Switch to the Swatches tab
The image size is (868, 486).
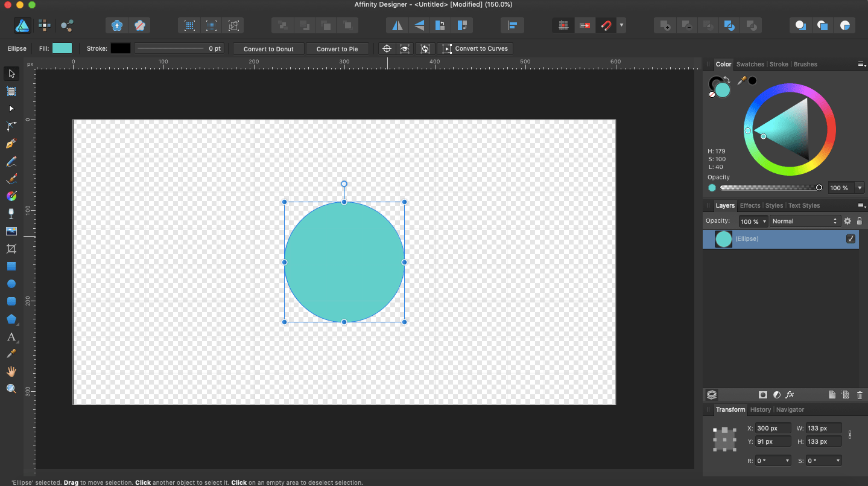(750, 64)
